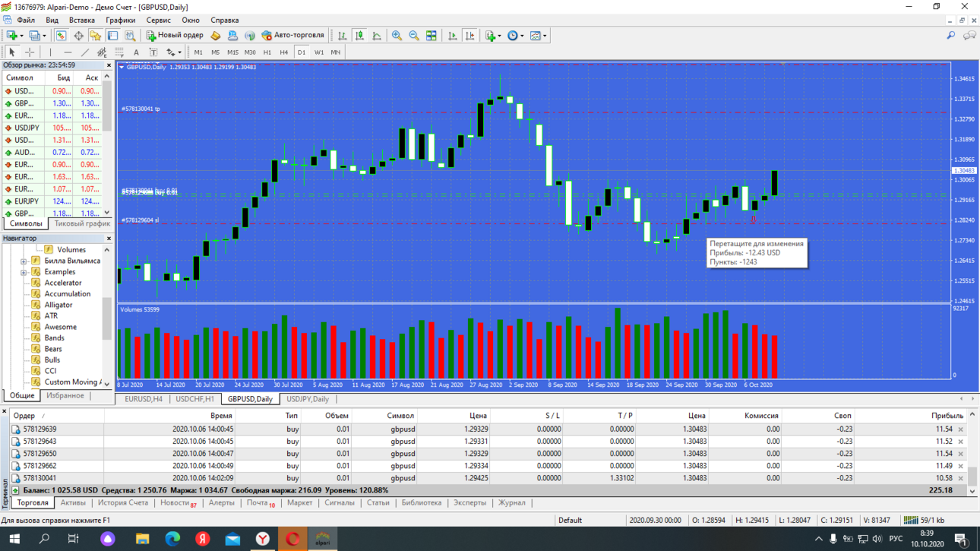
Task: Toggle the Market Watch panel icon
Action: 61,36
